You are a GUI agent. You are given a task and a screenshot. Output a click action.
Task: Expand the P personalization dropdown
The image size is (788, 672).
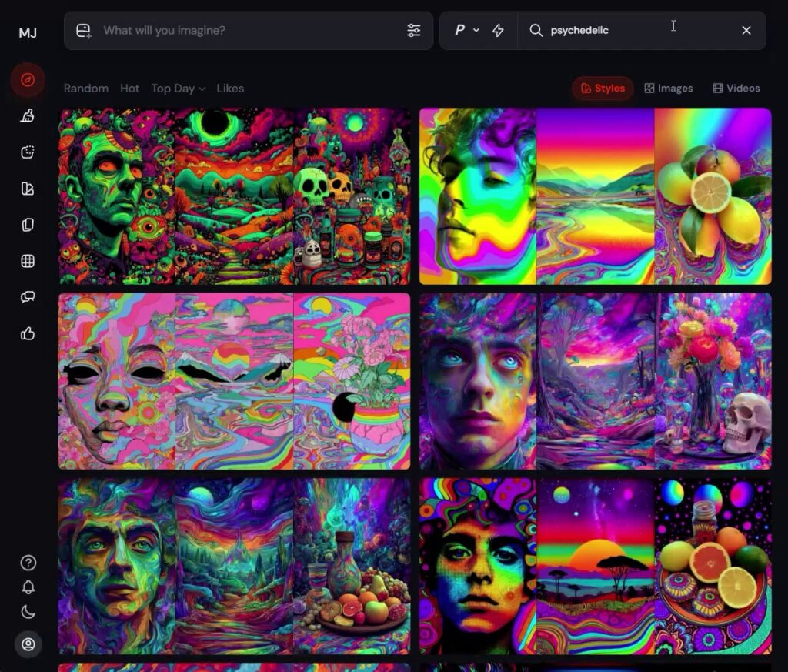(x=466, y=30)
